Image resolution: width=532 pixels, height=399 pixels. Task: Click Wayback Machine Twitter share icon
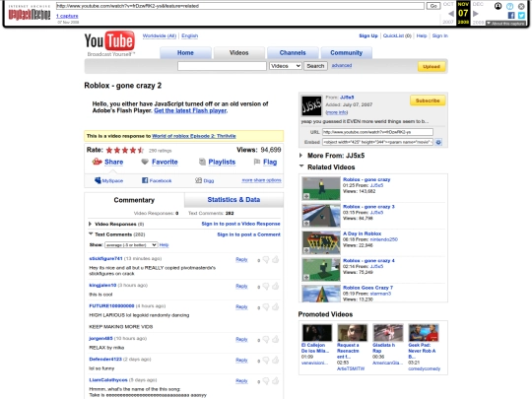(x=521, y=15)
